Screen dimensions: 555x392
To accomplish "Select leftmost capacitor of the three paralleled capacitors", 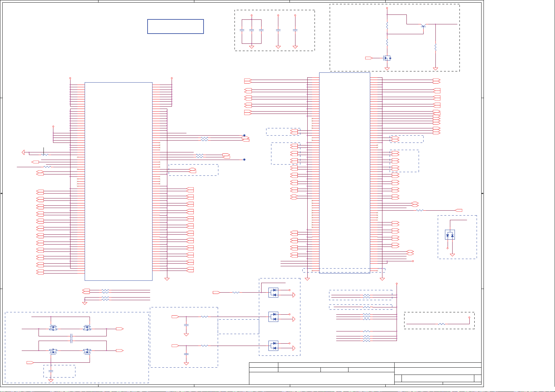I will (x=242, y=30).
